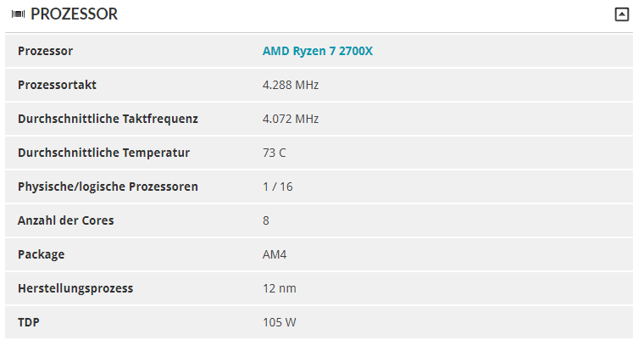Select the Prozessortakt row label
This screenshot has width=644, height=340.
57,85
